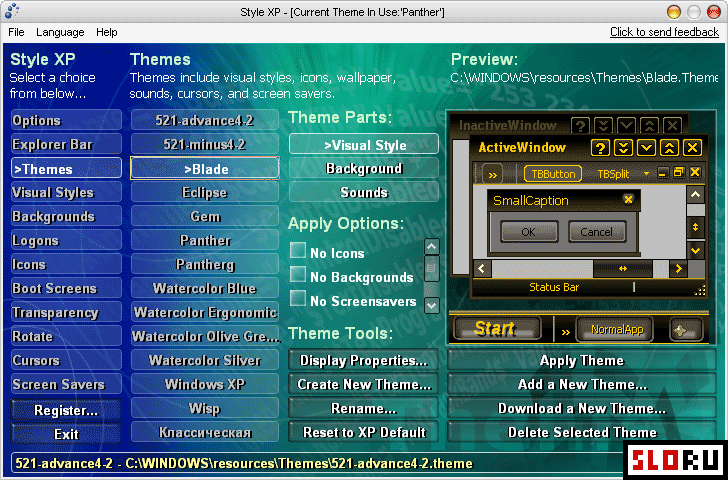The image size is (728, 480).
Task: Select the Panther theme
Action: point(205,240)
